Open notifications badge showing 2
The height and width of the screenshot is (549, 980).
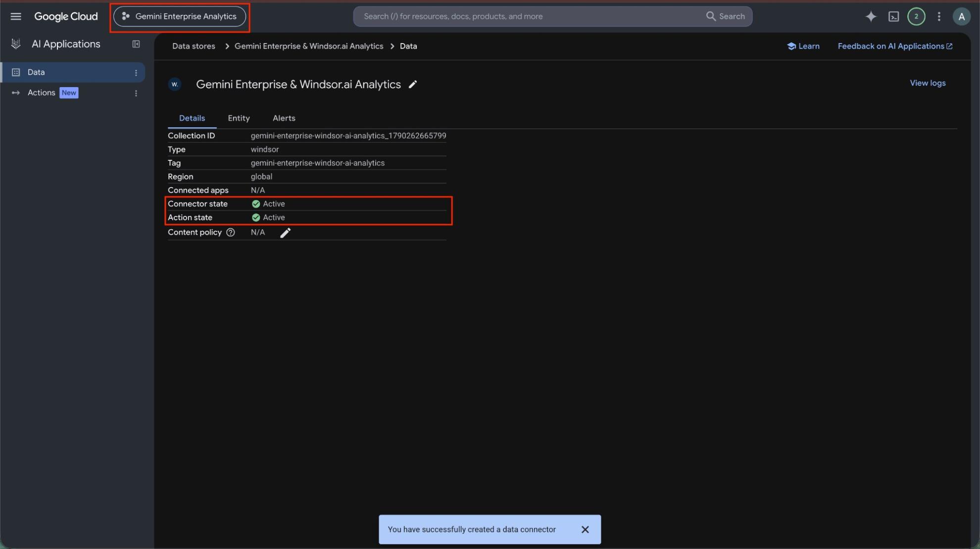(x=916, y=16)
